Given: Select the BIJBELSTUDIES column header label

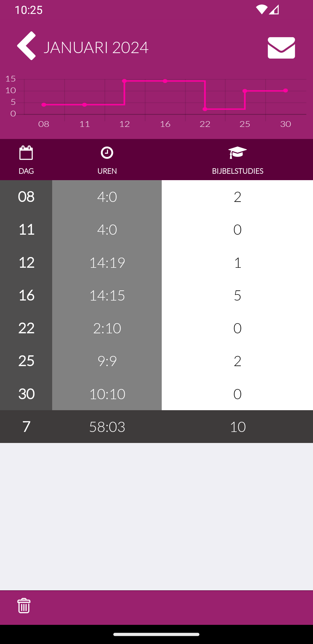Looking at the screenshot, I should (x=237, y=171).
